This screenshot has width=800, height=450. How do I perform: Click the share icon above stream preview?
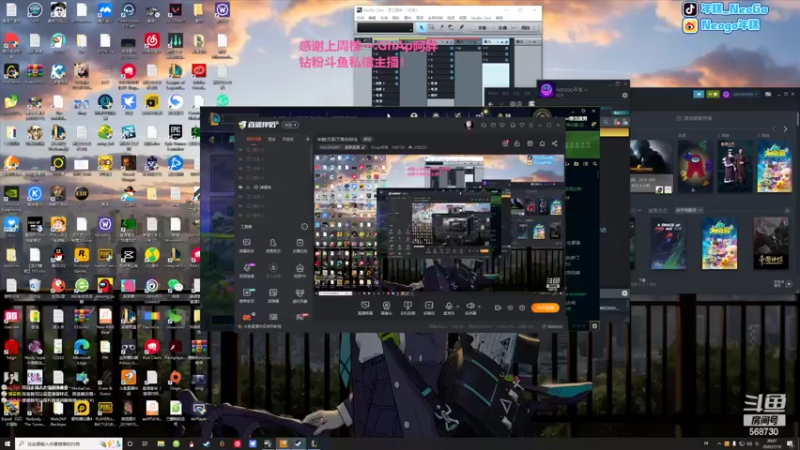[x=555, y=143]
